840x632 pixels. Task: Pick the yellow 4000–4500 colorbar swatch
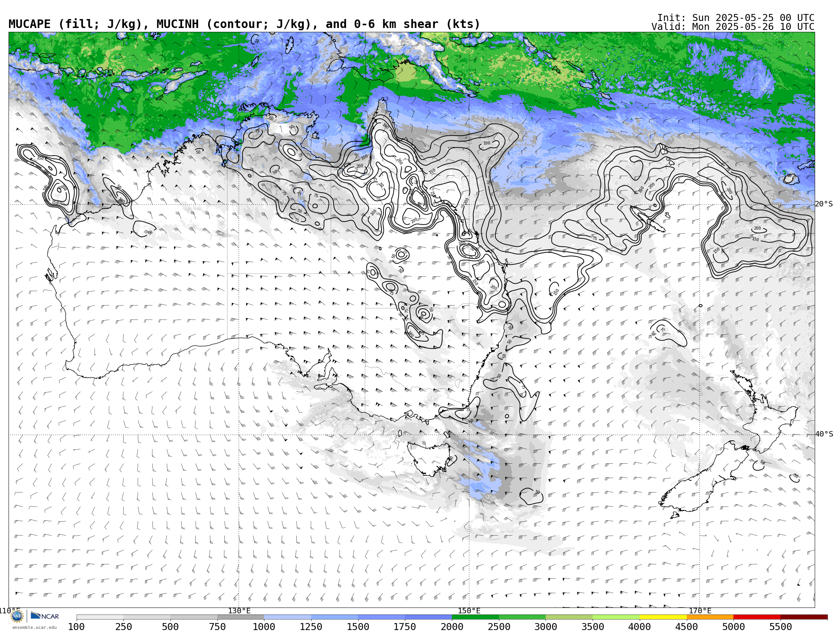663,617
